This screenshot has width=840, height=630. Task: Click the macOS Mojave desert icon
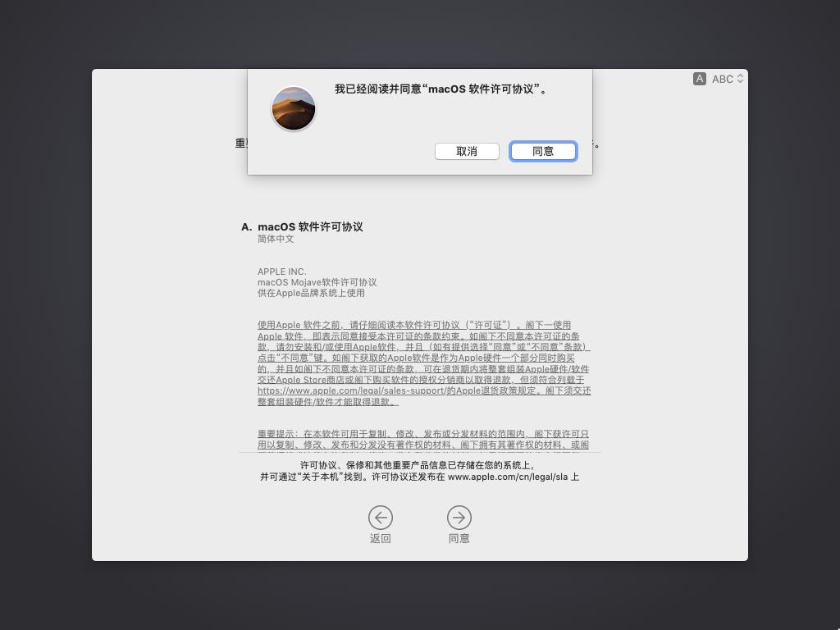[293, 108]
